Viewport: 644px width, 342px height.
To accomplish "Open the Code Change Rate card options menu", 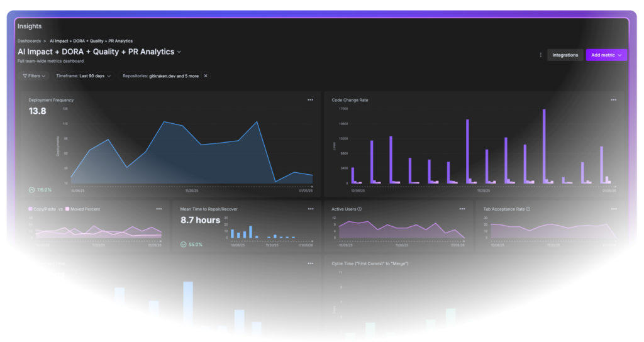I will pyautogui.click(x=613, y=100).
